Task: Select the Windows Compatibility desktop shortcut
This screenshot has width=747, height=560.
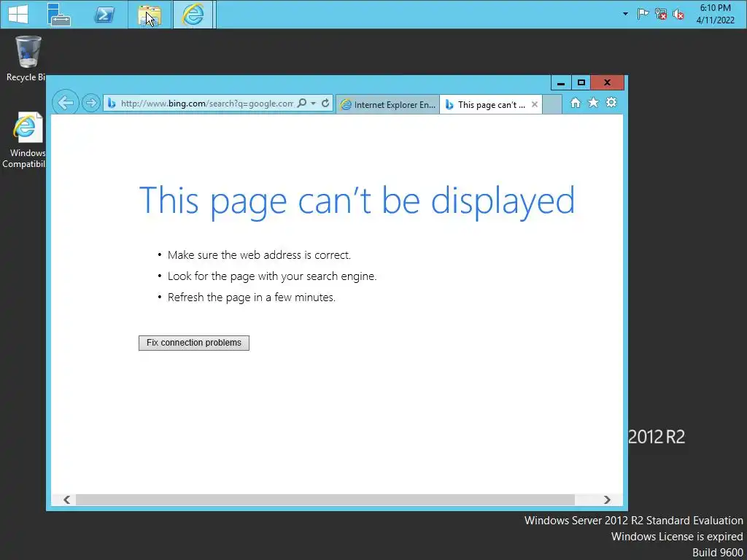Action: pos(24,140)
